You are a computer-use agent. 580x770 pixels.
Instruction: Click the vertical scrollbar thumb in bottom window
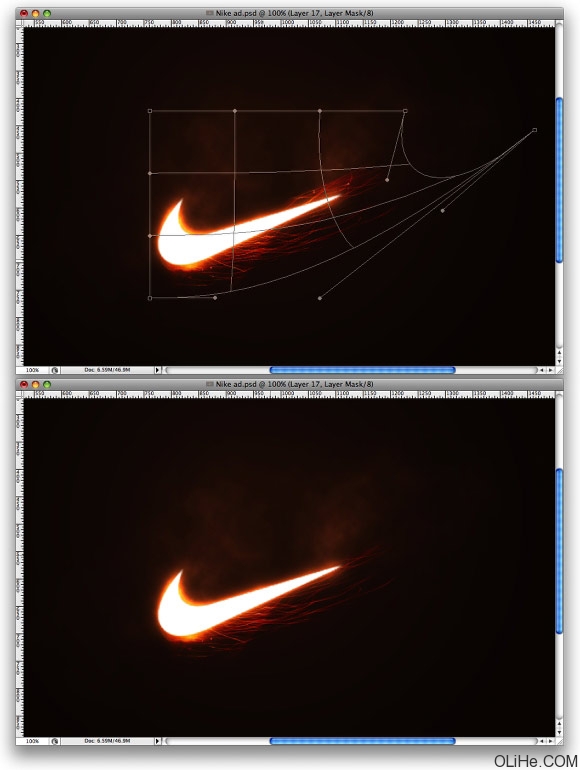(x=559, y=551)
